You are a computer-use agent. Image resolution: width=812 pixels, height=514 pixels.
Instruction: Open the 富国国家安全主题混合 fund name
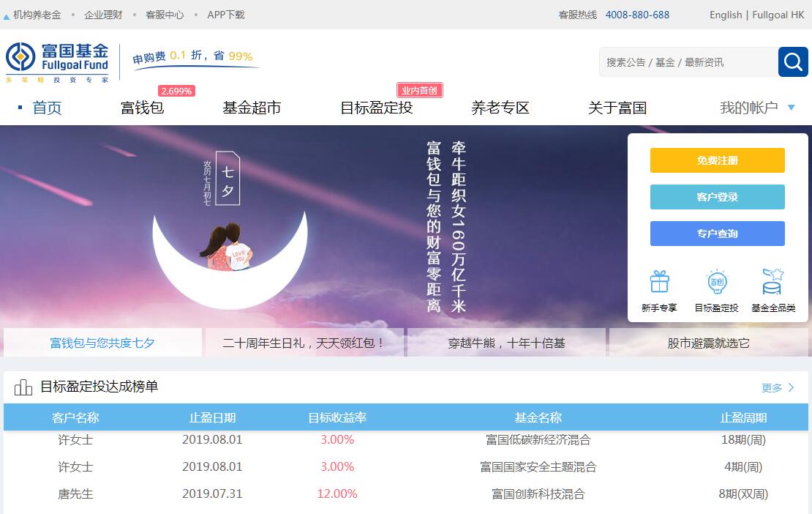click(x=538, y=467)
